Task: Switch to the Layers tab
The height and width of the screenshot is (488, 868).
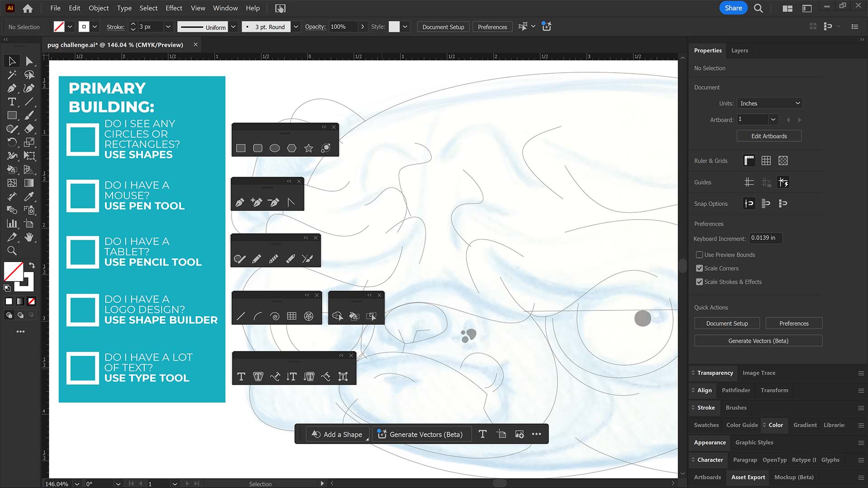Action: pos(740,51)
